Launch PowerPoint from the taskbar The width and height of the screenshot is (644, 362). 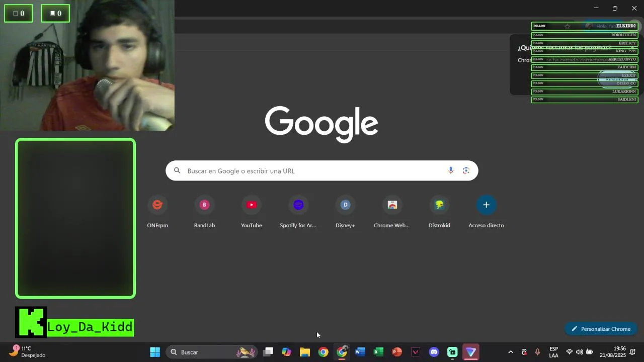pyautogui.click(x=397, y=352)
